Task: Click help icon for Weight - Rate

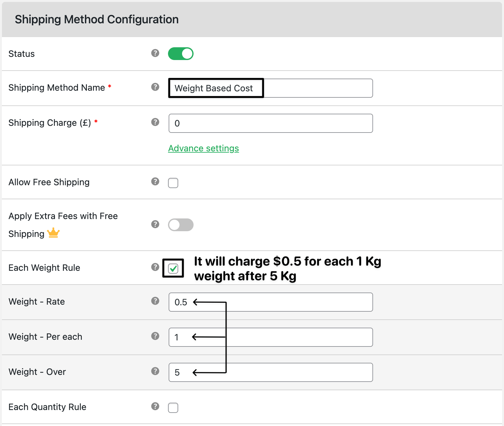Action: (x=155, y=301)
